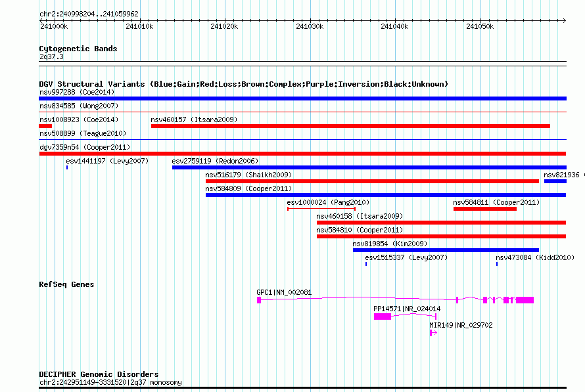The height and width of the screenshot is (392, 585).
Task: Select the esv2759119 (Redon2006) label
Action: pos(215,161)
